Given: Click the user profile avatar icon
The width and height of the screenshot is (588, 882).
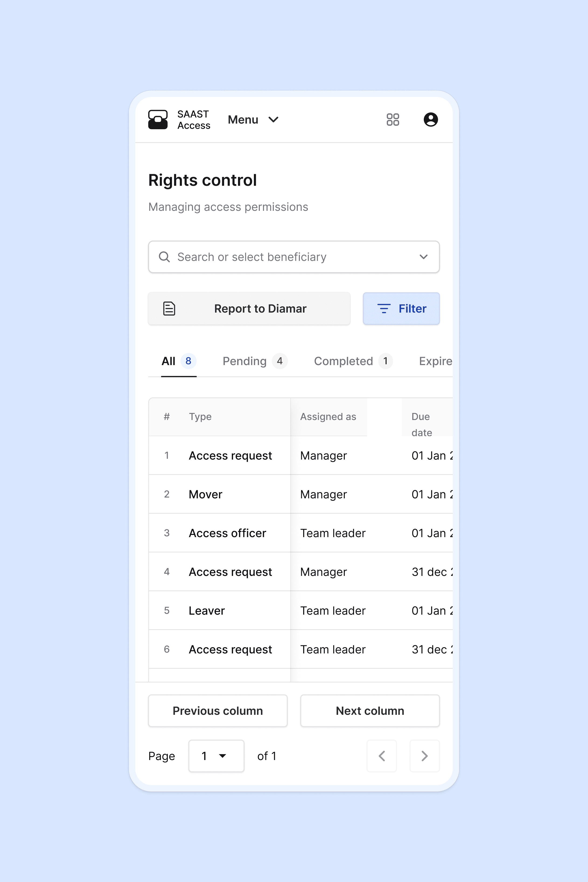Looking at the screenshot, I should coord(431,119).
